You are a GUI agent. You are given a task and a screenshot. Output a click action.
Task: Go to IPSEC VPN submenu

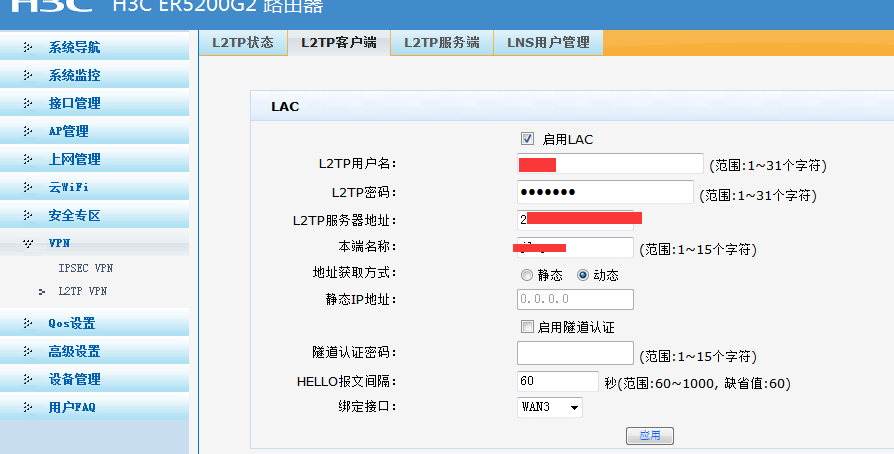(x=86, y=268)
